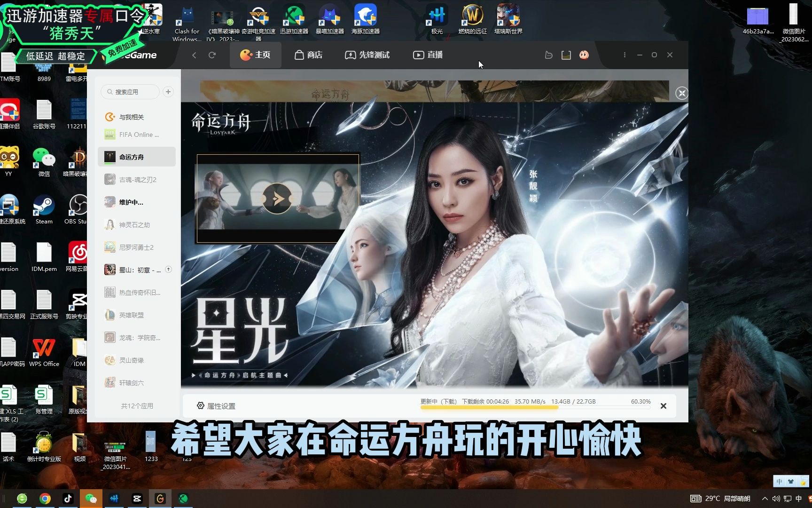
Task: Select the 维护中... game entry
Action: click(x=137, y=202)
